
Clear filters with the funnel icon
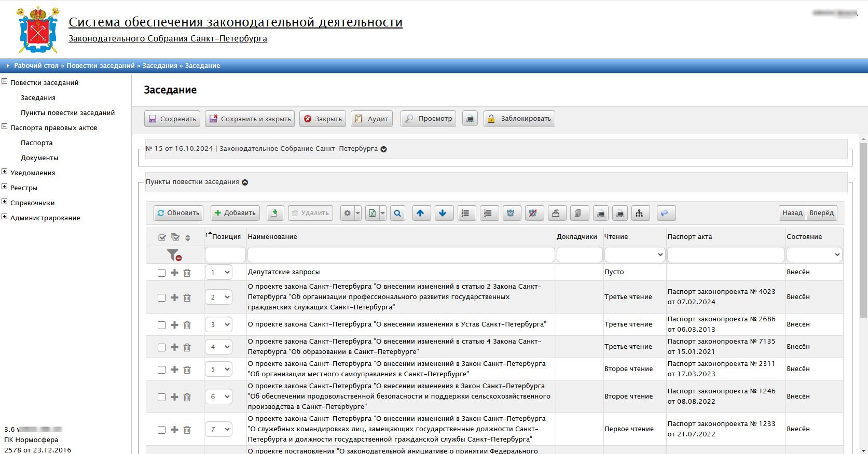click(174, 255)
